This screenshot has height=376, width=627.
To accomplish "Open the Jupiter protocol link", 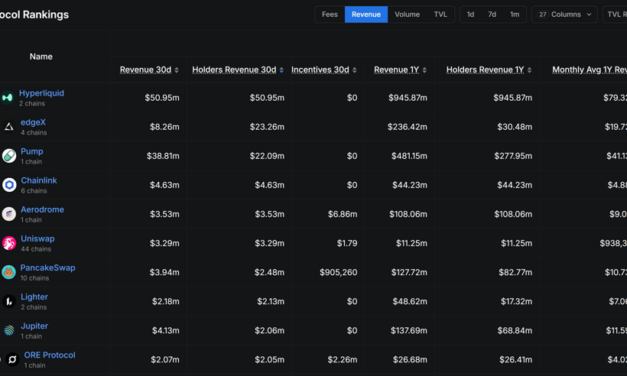I will pyautogui.click(x=34, y=326).
